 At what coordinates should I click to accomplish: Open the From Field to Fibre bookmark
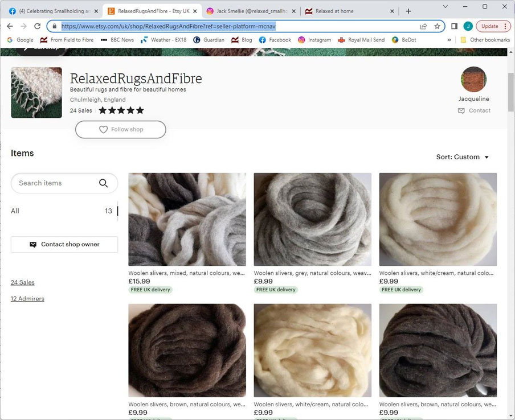click(x=67, y=40)
